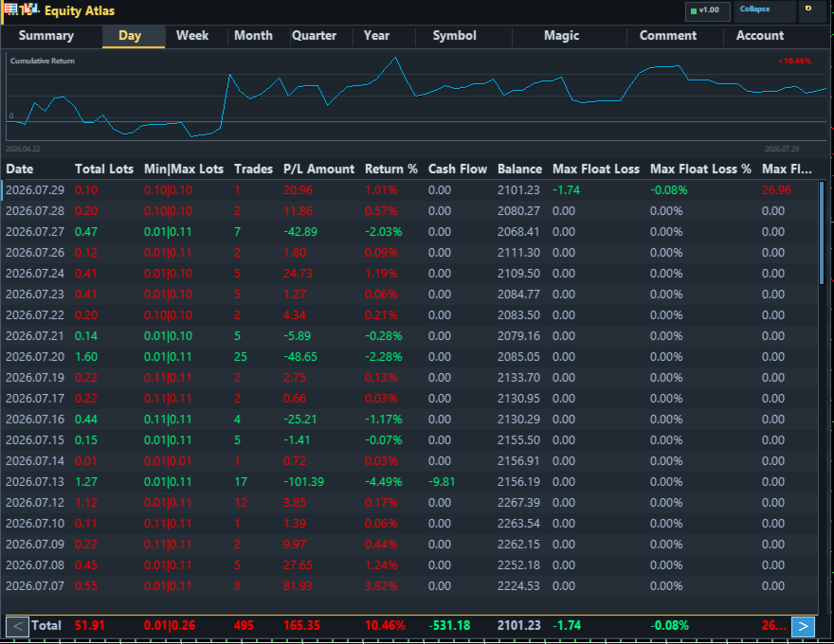Switch to the Summary tab
The width and height of the screenshot is (834, 644).
pyautogui.click(x=46, y=36)
